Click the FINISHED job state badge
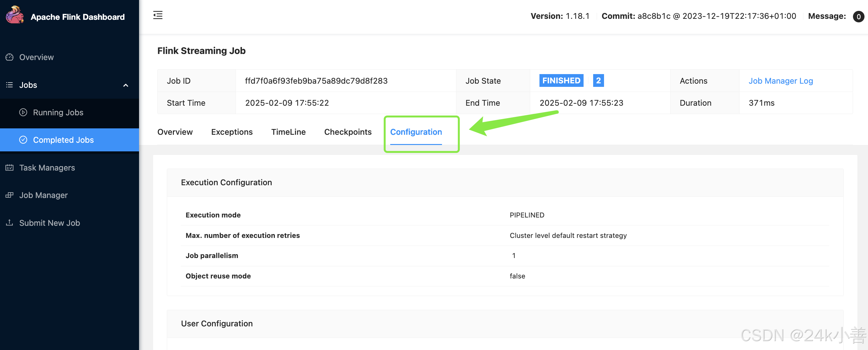 (x=561, y=80)
